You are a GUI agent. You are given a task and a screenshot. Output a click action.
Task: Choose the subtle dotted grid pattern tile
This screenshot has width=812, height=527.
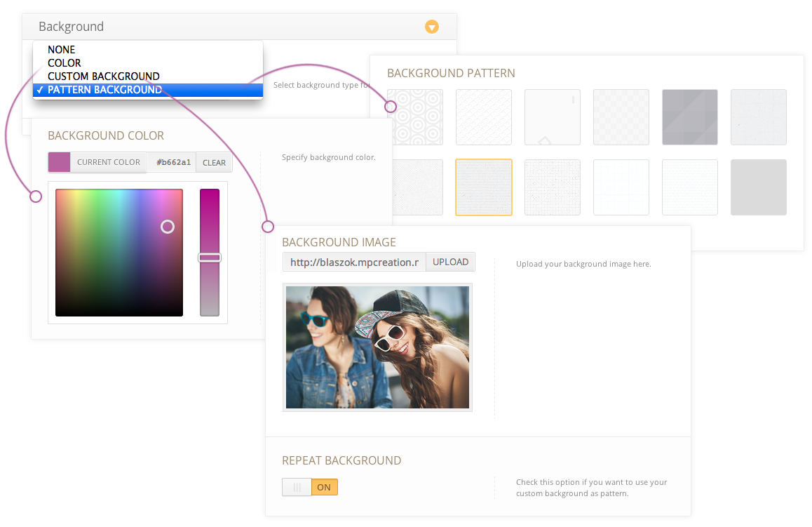click(x=552, y=187)
